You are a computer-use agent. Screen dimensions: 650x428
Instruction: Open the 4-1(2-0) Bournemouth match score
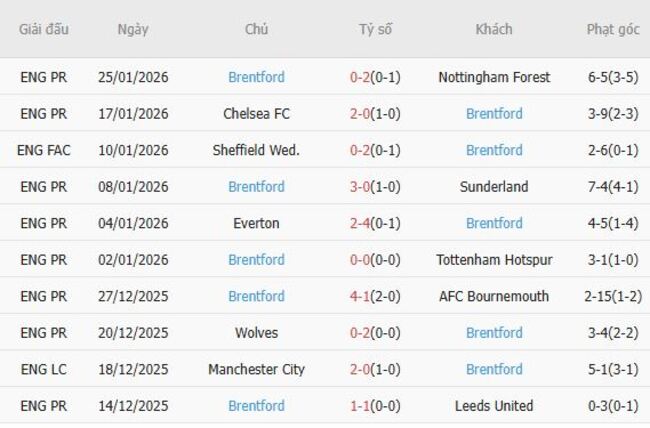[375, 296]
